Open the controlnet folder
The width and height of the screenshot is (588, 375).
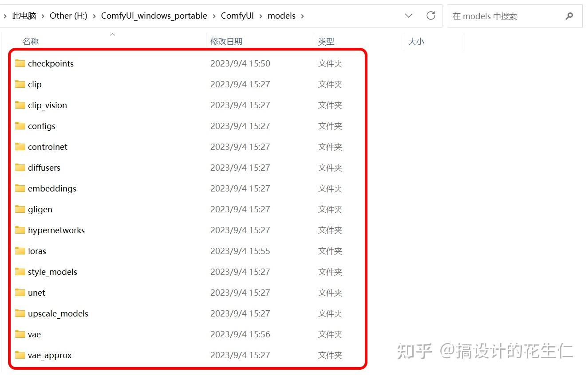47,147
